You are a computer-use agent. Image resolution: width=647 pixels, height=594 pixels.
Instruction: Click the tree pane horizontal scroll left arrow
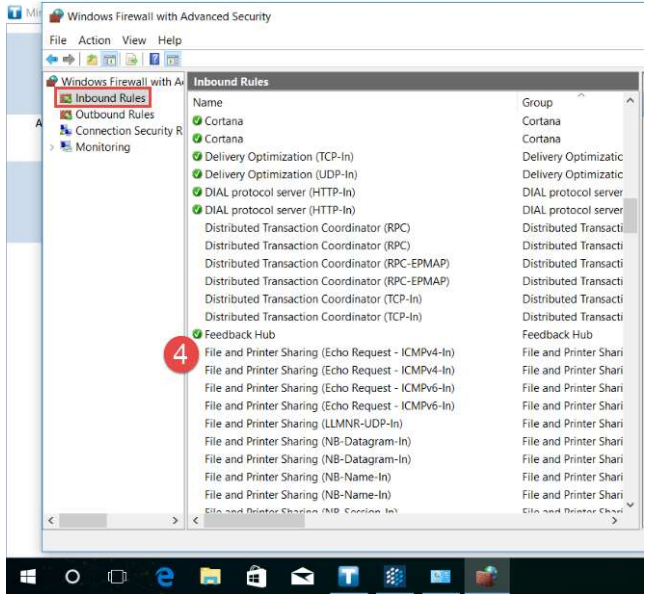tap(51, 521)
